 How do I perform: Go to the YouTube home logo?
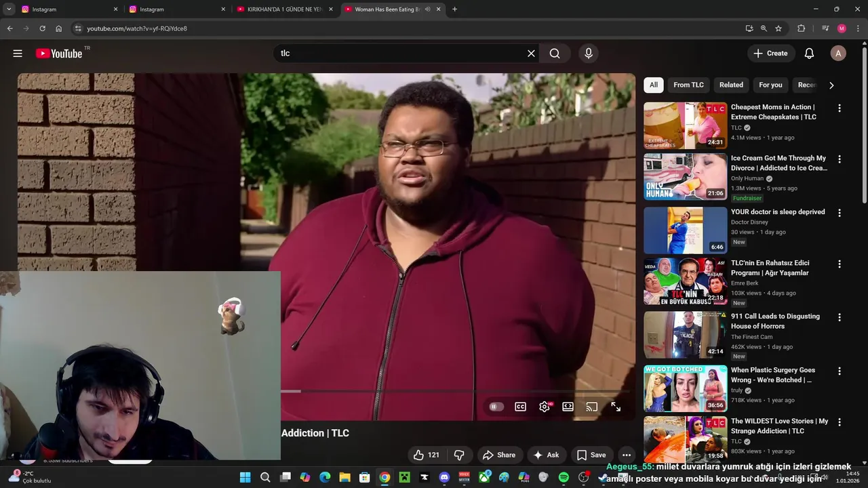tap(59, 54)
